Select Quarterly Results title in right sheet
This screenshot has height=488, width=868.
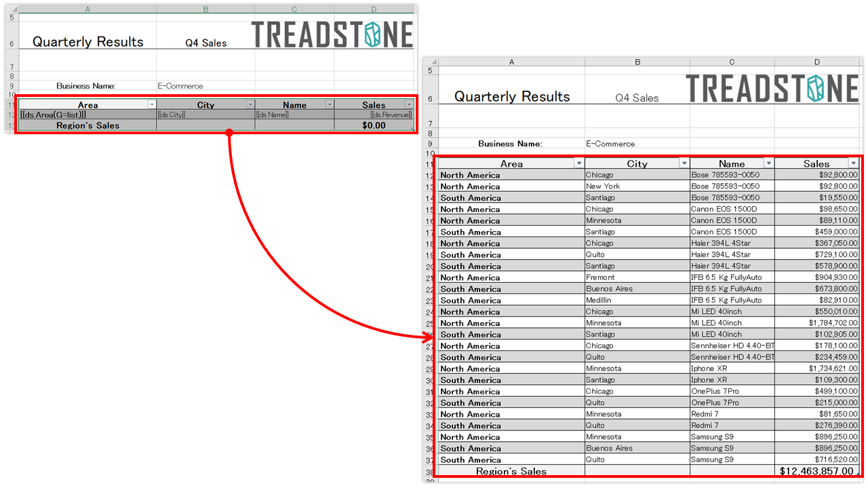[512, 96]
